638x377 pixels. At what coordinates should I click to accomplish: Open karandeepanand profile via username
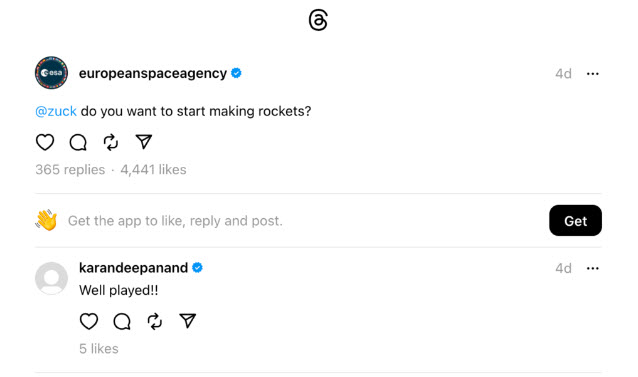coord(133,268)
